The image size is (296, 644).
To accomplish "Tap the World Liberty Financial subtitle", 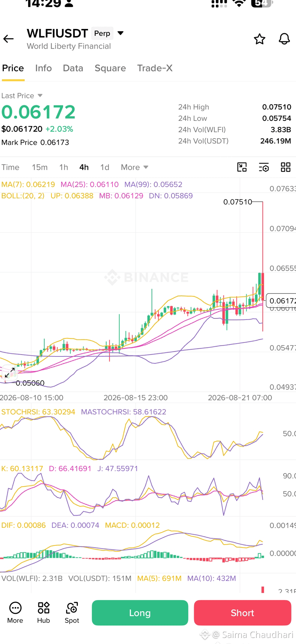I will click(69, 46).
